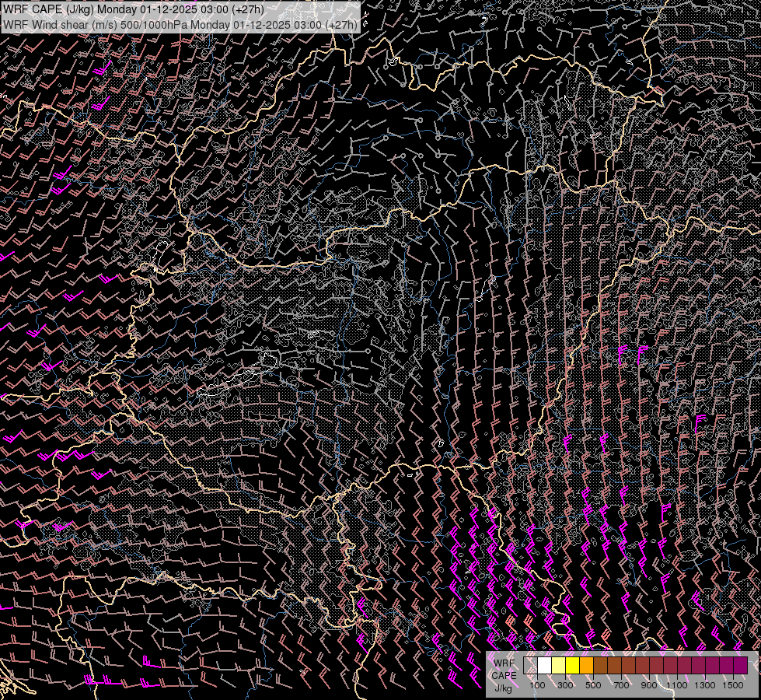Click the 500 legend tick label
The width and height of the screenshot is (761, 700).
(x=593, y=685)
